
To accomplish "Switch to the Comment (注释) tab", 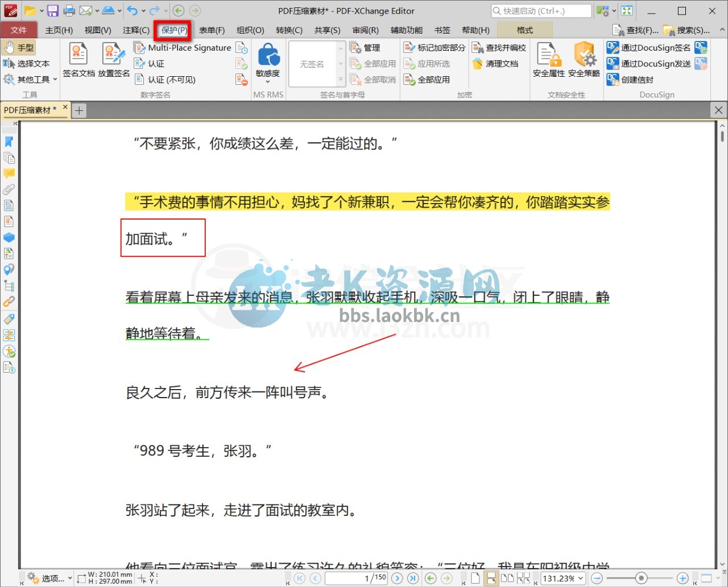I will [136, 30].
